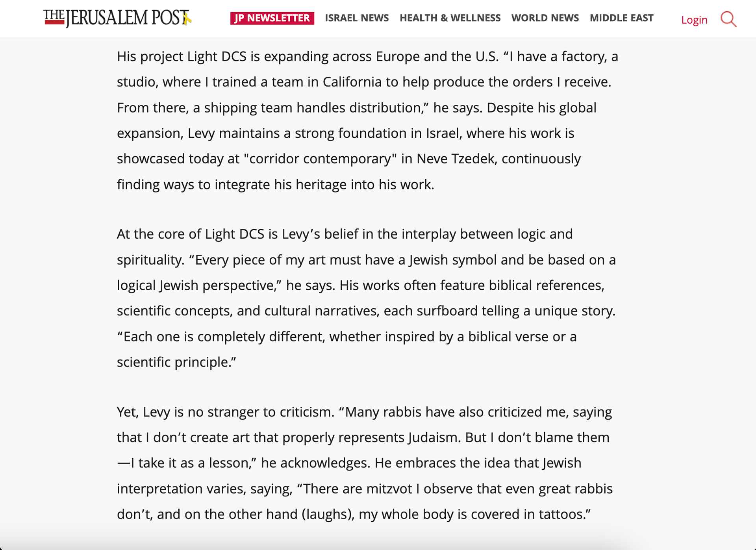This screenshot has width=756, height=550.
Task: Click the paragraph starting "Yet, Levy is"
Action: coord(365,463)
